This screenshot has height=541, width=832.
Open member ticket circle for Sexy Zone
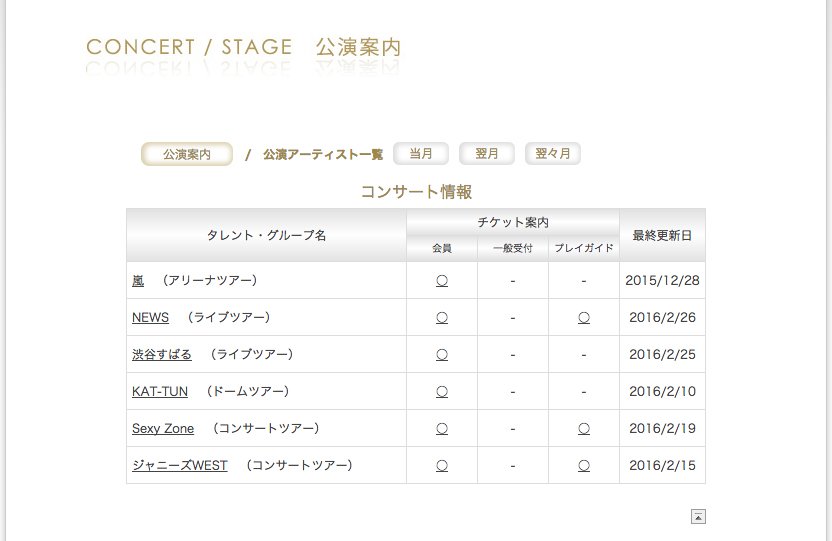[441, 429]
